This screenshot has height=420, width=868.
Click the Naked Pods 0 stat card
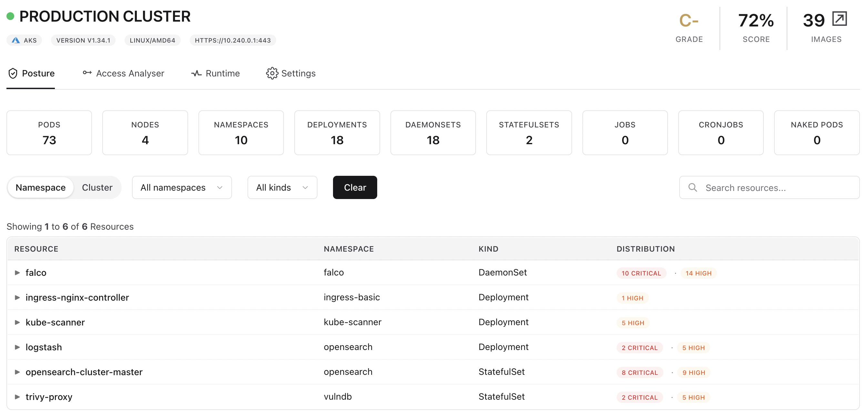pyautogui.click(x=817, y=133)
